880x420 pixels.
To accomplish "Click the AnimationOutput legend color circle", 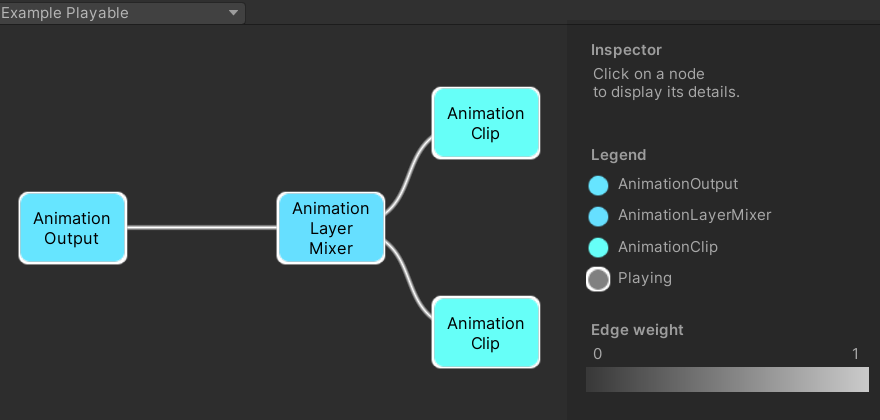I will coord(598,185).
